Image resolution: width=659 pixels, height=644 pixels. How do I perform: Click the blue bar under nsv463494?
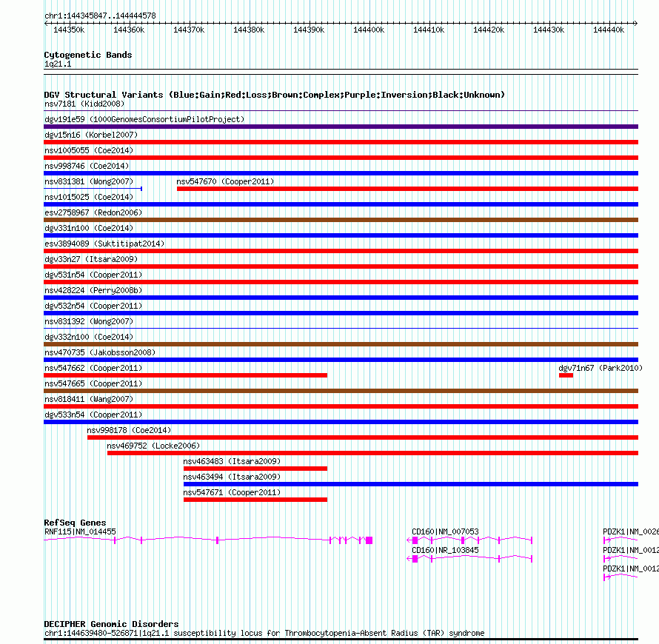click(411, 484)
